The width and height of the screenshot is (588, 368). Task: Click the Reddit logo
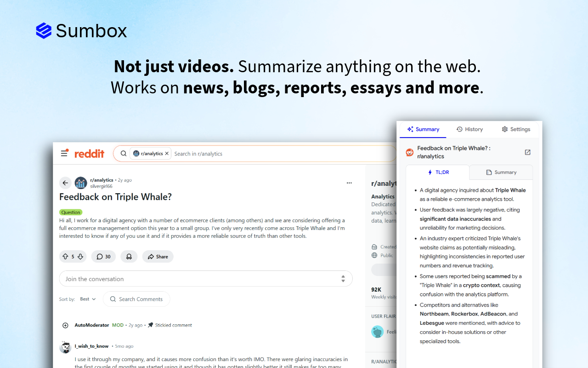pyautogui.click(x=89, y=154)
